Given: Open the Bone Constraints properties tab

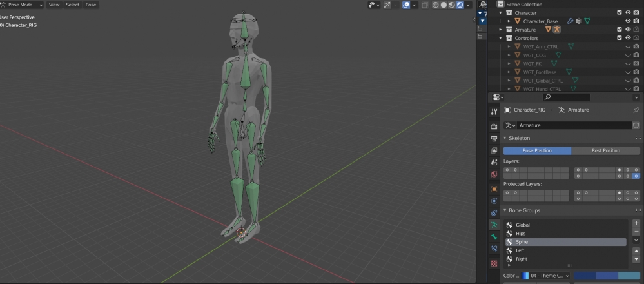Looking at the screenshot, I should tap(494, 249).
